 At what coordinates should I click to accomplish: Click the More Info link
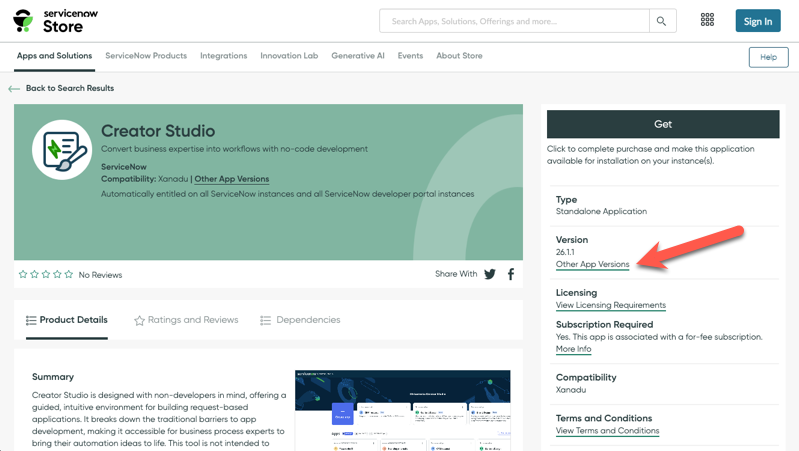pyautogui.click(x=573, y=349)
